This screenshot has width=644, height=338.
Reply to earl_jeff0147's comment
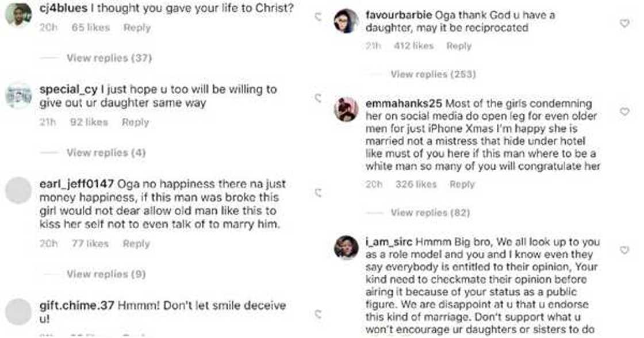pyautogui.click(x=136, y=243)
